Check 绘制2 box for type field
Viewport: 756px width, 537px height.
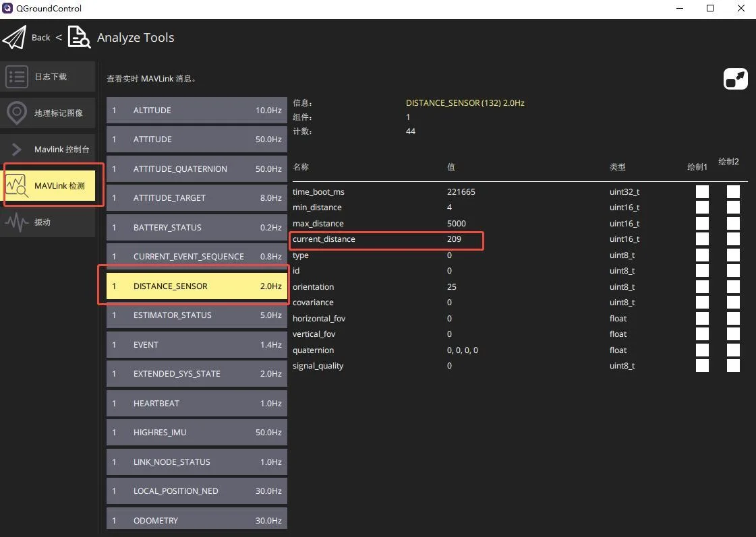[733, 255]
